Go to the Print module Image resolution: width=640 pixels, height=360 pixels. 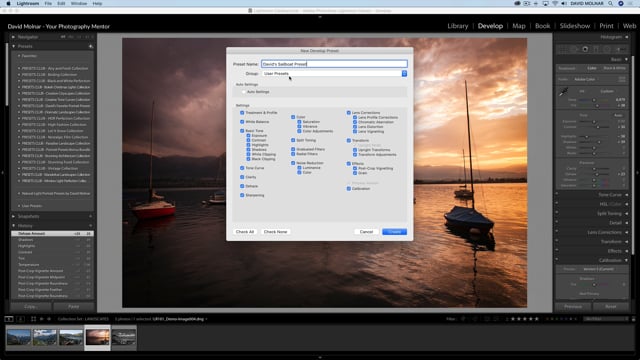tap(606, 26)
